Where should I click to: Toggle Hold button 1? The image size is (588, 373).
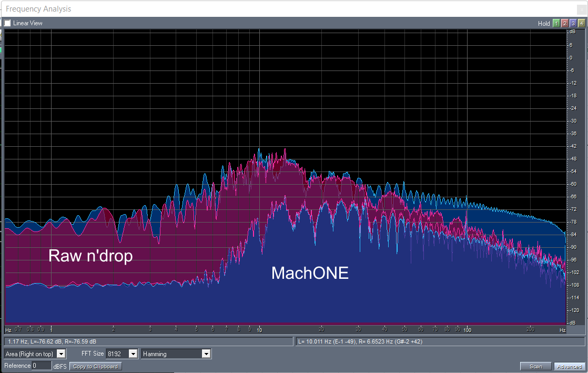pyautogui.click(x=556, y=23)
